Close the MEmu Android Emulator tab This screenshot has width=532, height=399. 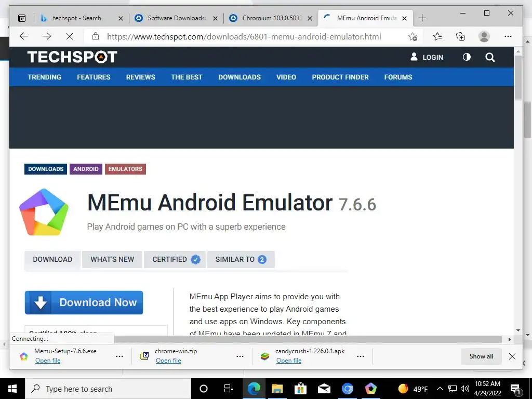[x=404, y=18]
